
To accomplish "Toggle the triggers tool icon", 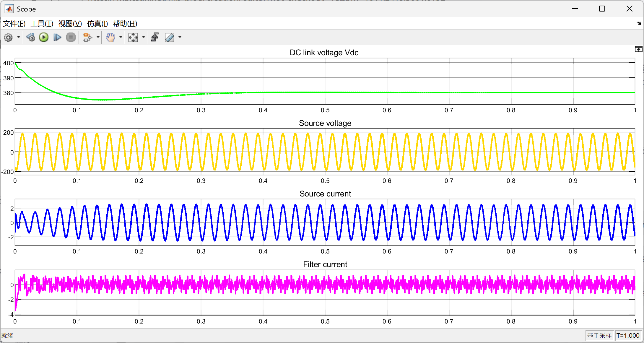I will pos(155,38).
